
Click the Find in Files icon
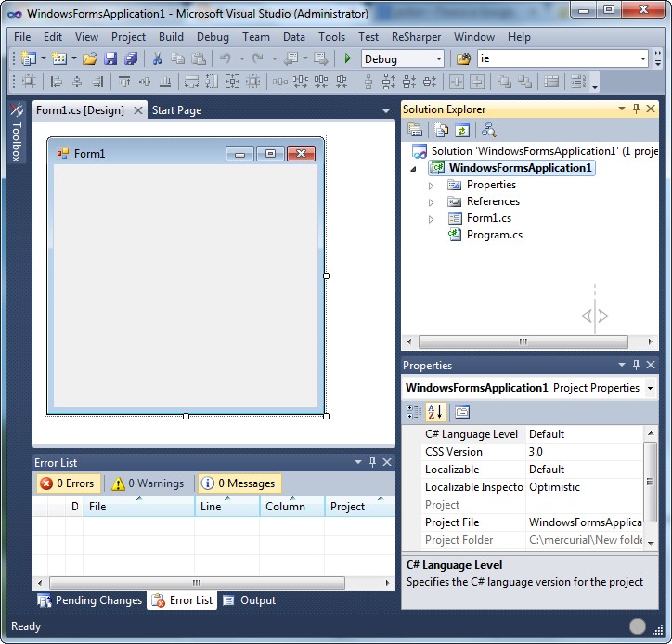(x=463, y=58)
